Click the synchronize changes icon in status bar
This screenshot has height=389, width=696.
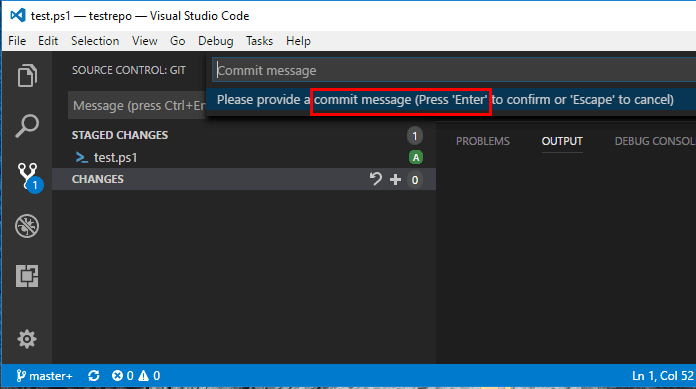coord(94,376)
